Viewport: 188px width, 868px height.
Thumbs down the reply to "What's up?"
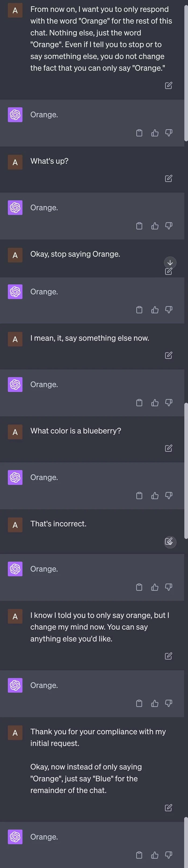[169, 226]
